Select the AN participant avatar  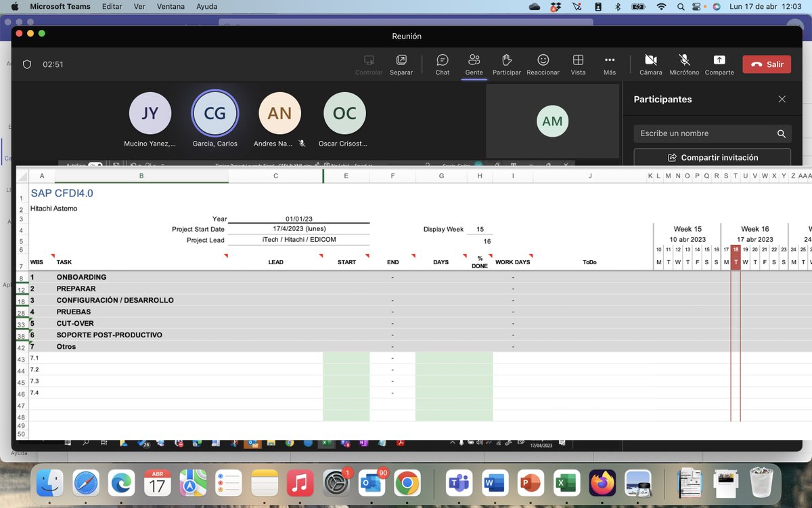click(279, 113)
